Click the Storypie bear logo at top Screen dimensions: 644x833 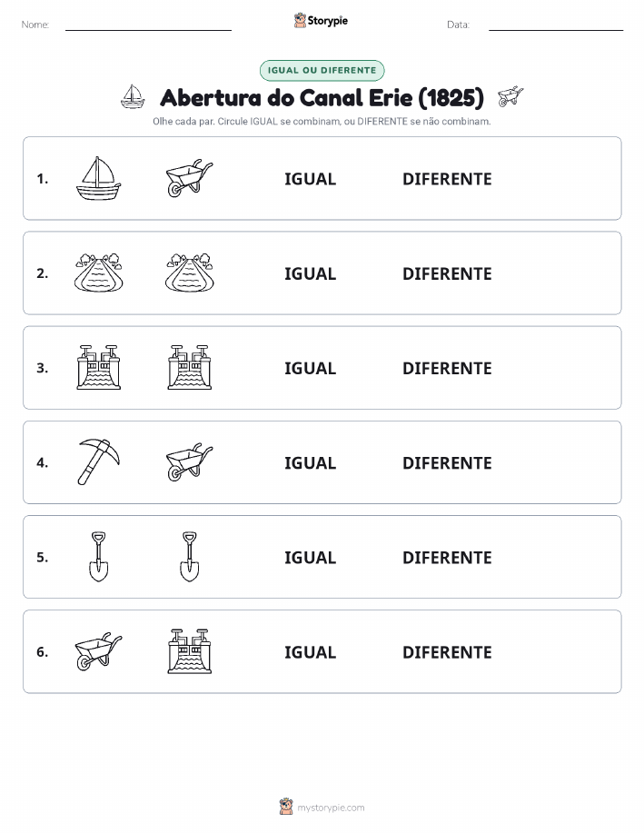(301, 21)
